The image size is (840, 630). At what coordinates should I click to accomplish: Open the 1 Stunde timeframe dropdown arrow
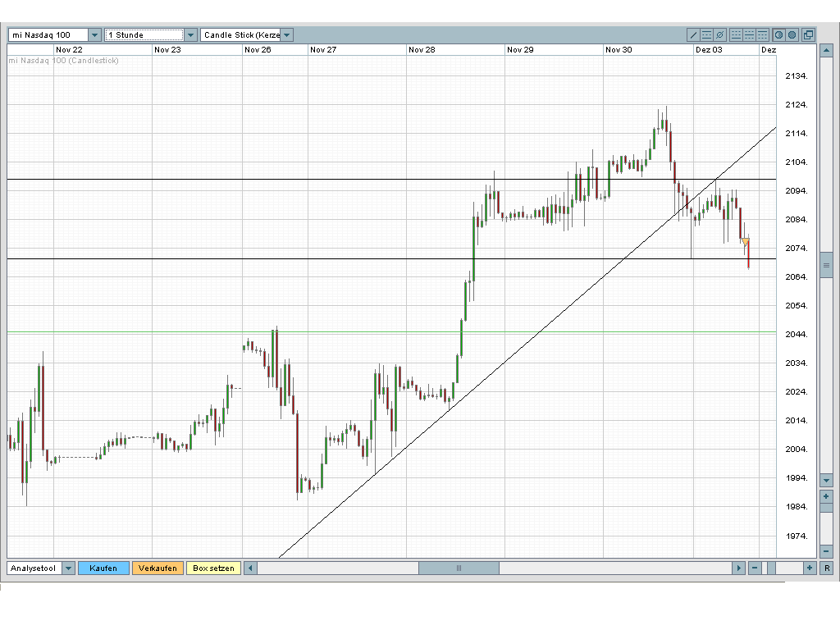(x=190, y=34)
